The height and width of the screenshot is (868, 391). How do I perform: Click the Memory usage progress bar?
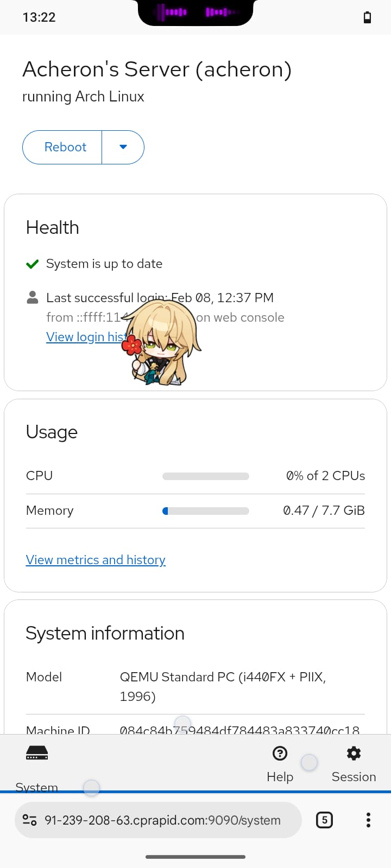point(205,510)
